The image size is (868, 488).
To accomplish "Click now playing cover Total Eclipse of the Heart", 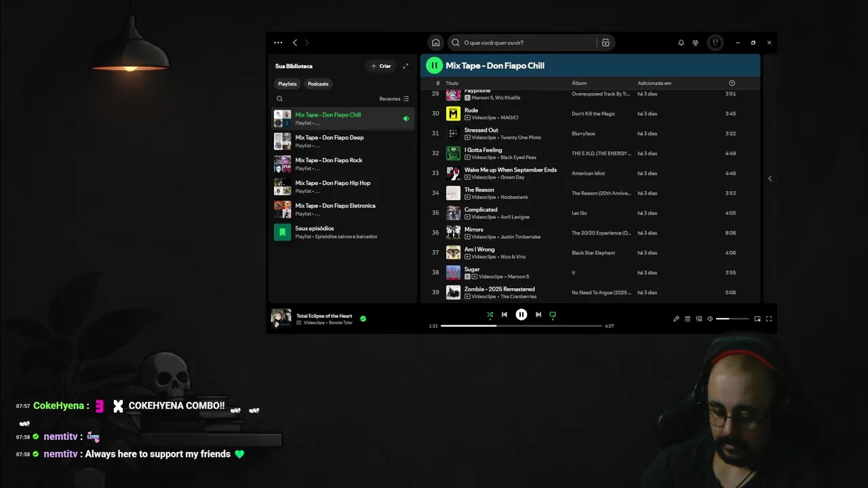I will point(281,319).
